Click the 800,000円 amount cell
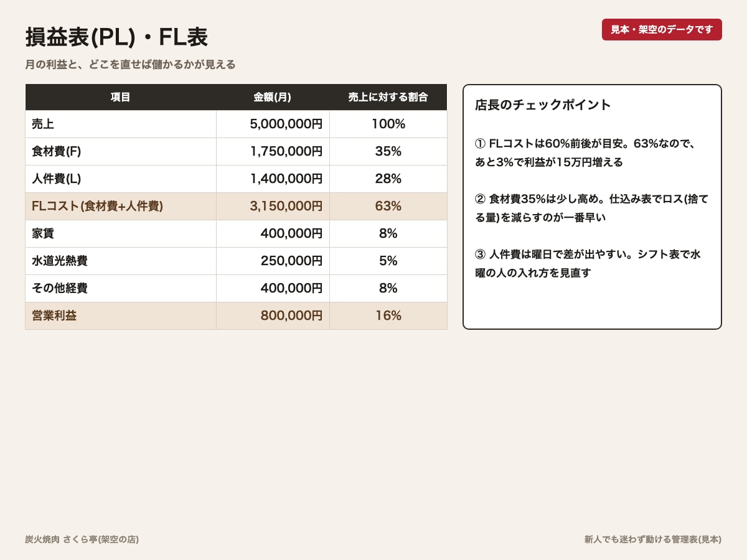The image size is (747, 560). point(273,315)
